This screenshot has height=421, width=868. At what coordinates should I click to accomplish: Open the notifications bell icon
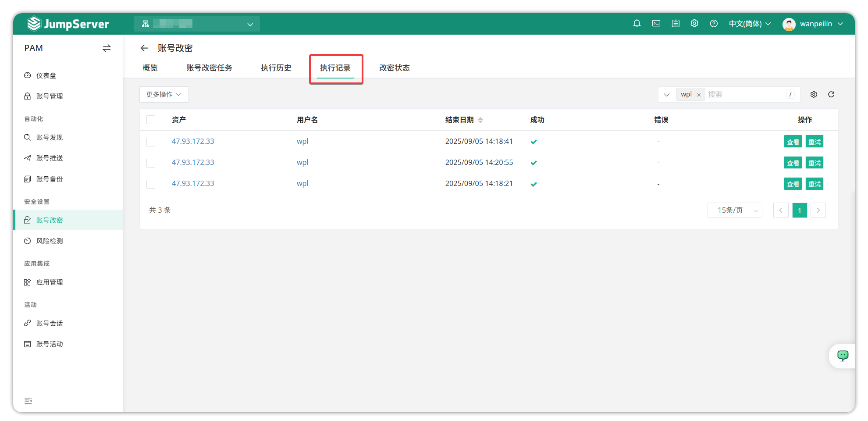[637, 24]
